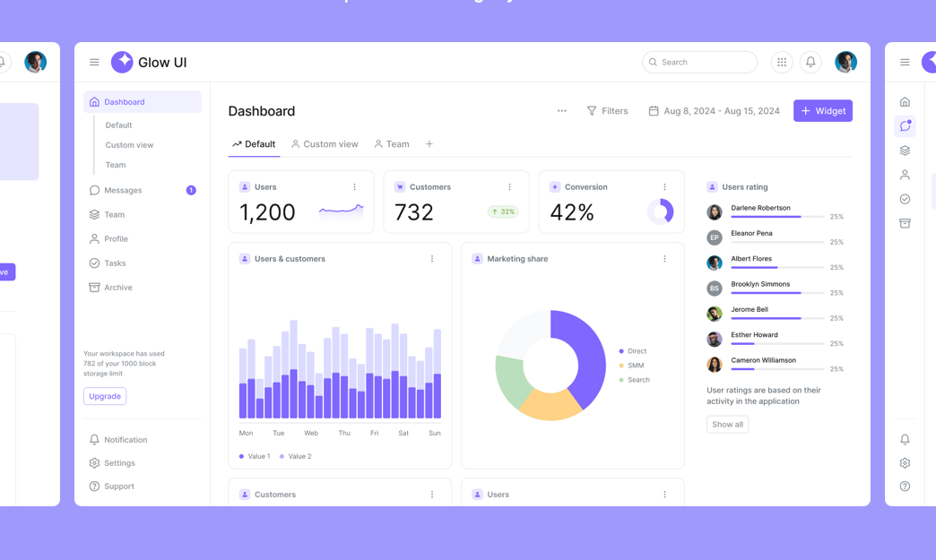Click the Upgrade button
This screenshot has height=560, width=936.
tap(104, 395)
